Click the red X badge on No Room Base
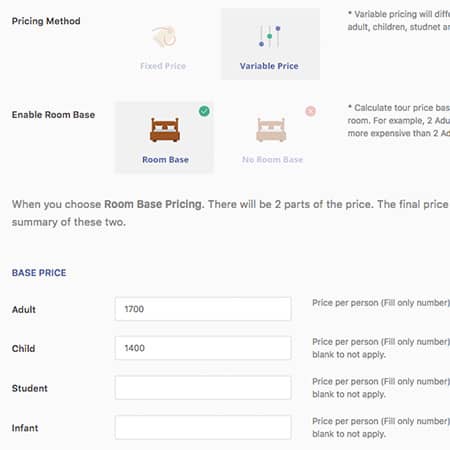Viewport: 450px width, 450px height. pos(310,111)
